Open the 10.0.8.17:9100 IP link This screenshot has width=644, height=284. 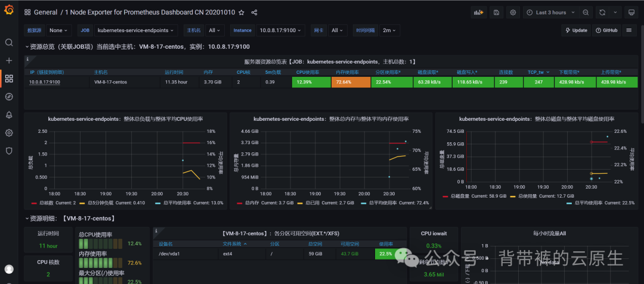pos(44,82)
